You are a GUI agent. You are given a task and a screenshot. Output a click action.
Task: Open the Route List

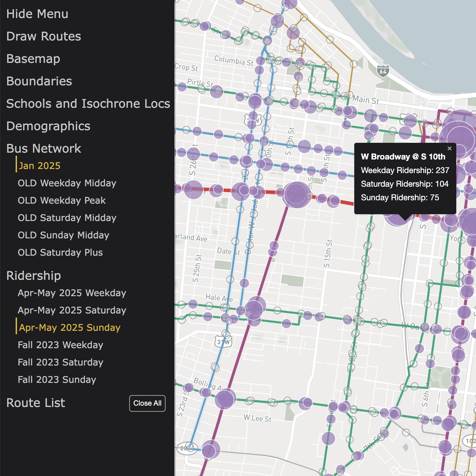(36, 403)
